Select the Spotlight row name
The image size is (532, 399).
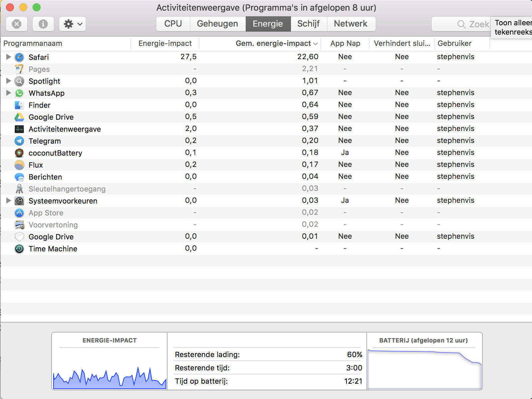click(x=44, y=81)
